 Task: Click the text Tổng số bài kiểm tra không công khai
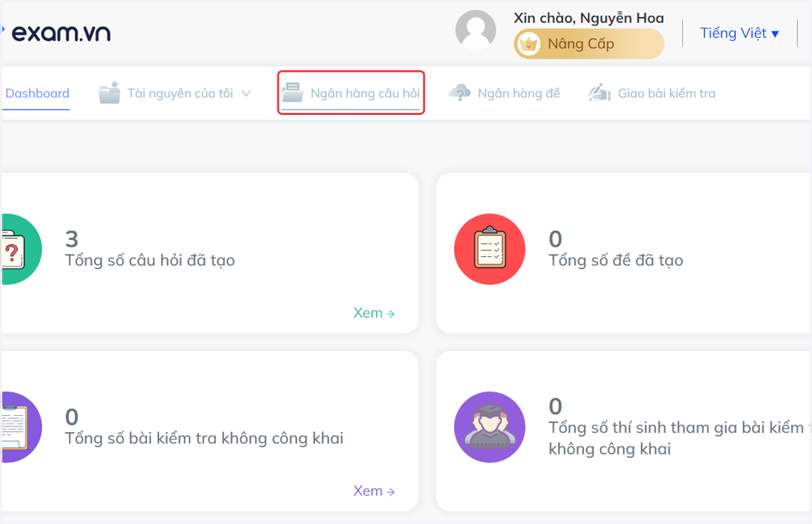point(204,438)
